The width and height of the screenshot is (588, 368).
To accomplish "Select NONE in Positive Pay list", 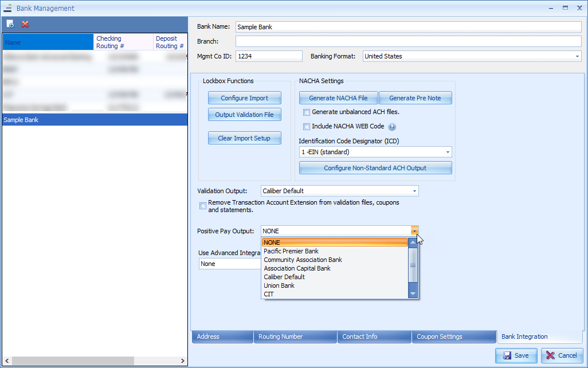I will (335, 242).
